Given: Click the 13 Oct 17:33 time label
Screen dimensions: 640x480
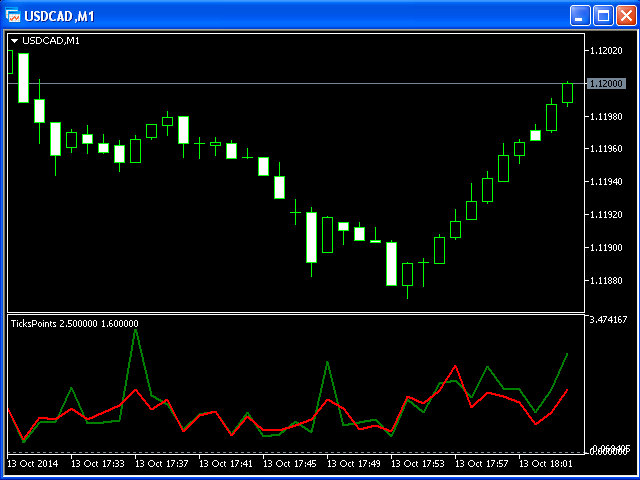Looking at the screenshot, I should [100, 464].
